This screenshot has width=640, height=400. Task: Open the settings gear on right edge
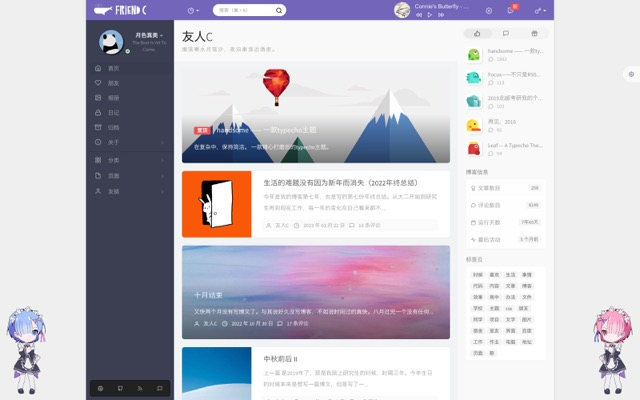point(631,74)
